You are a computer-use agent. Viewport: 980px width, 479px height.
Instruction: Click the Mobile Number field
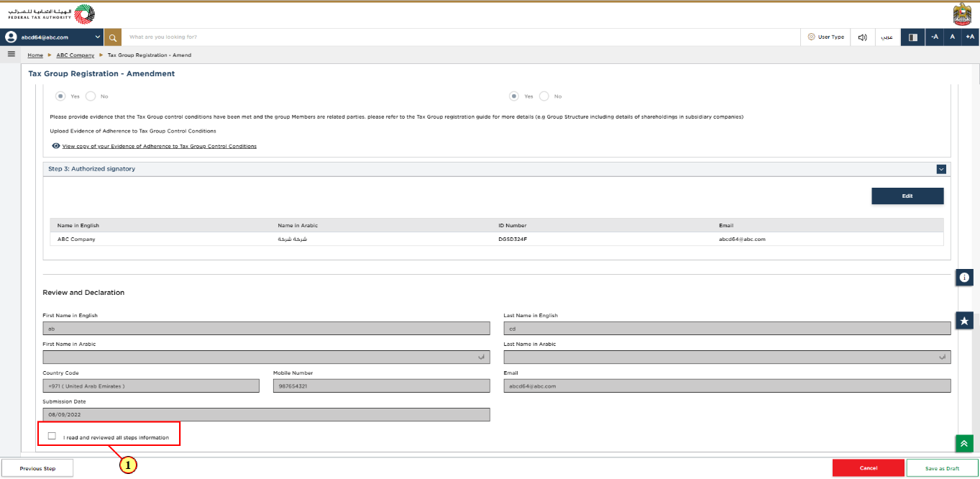[x=382, y=386]
